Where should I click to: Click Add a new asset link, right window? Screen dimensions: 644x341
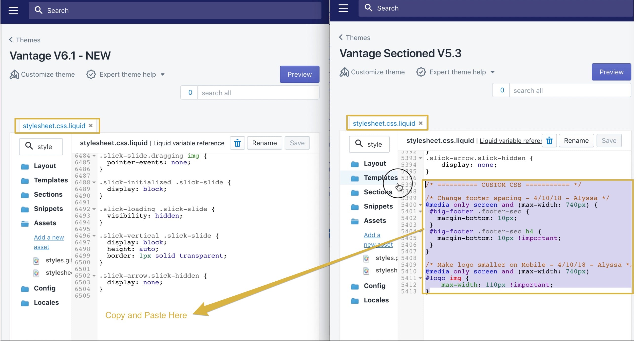pos(378,240)
